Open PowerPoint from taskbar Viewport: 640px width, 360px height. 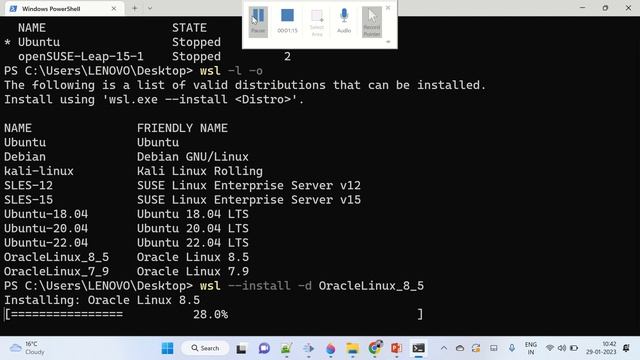pos(396,348)
